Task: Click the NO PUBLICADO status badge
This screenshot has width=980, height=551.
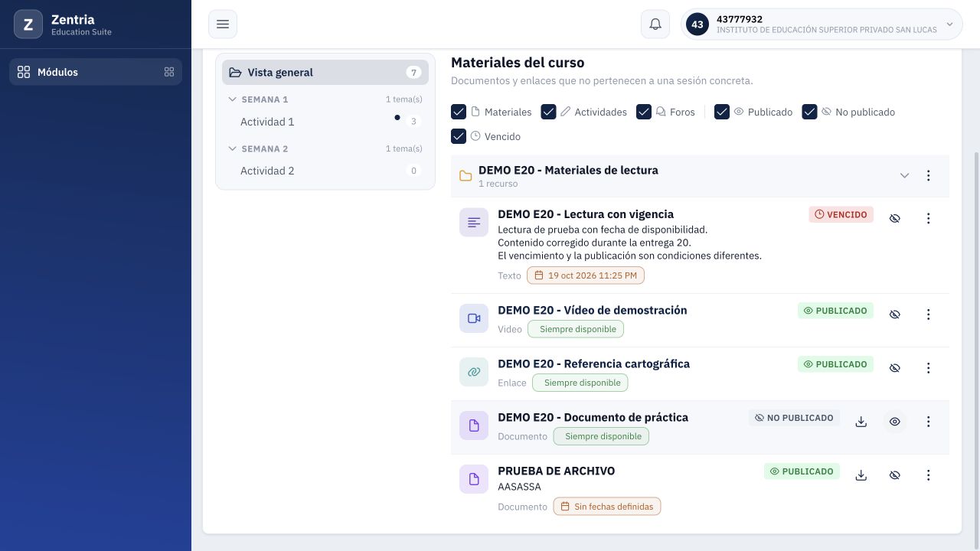Action: [x=794, y=418]
